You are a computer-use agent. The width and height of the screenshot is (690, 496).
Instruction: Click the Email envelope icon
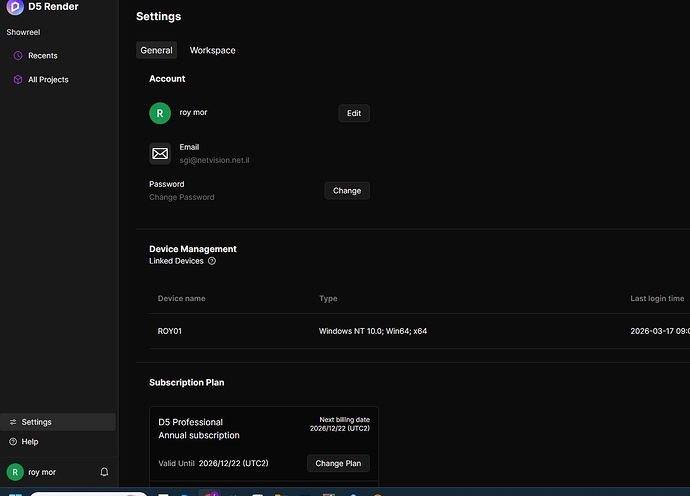(x=160, y=154)
